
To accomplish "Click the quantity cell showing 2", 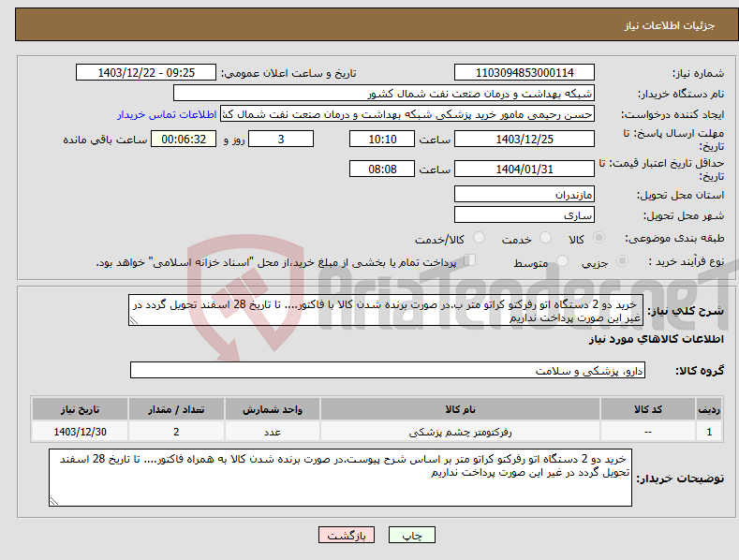I will (176, 432).
